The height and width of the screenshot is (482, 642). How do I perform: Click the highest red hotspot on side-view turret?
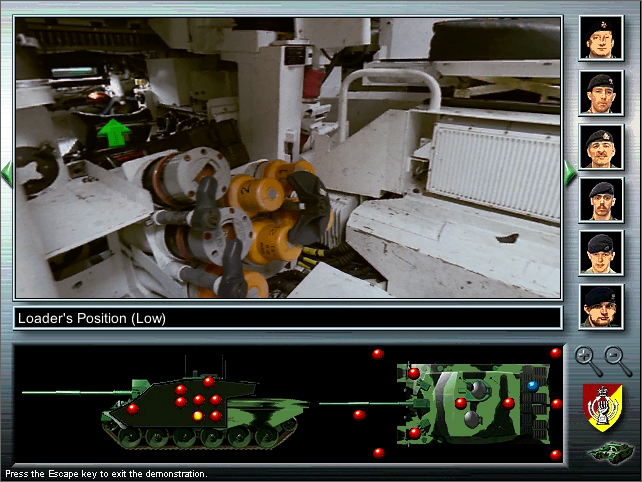208,381
